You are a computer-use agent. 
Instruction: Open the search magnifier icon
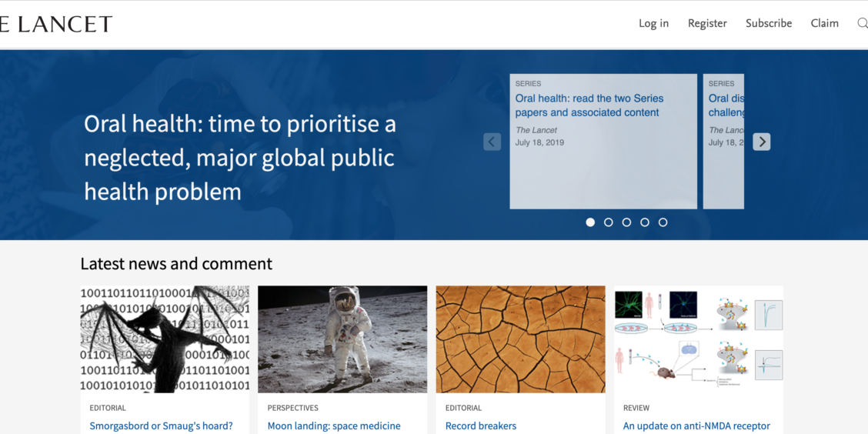[863, 23]
